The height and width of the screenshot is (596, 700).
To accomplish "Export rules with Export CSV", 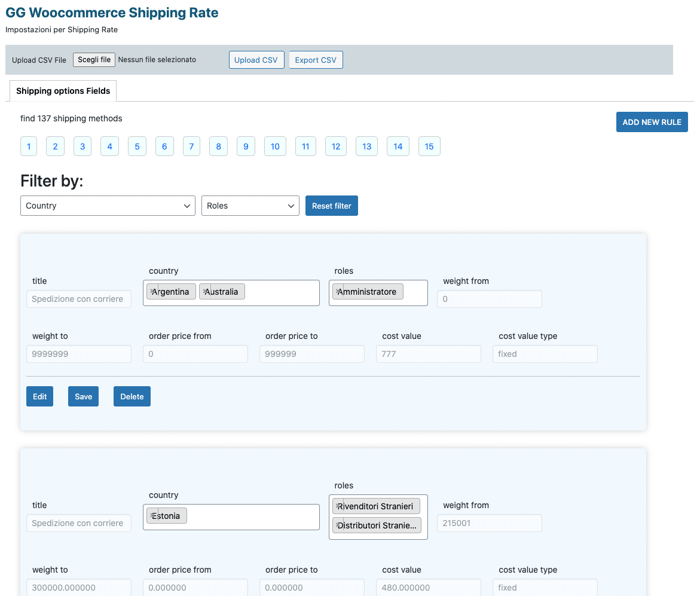I will pyautogui.click(x=316, y=60).
